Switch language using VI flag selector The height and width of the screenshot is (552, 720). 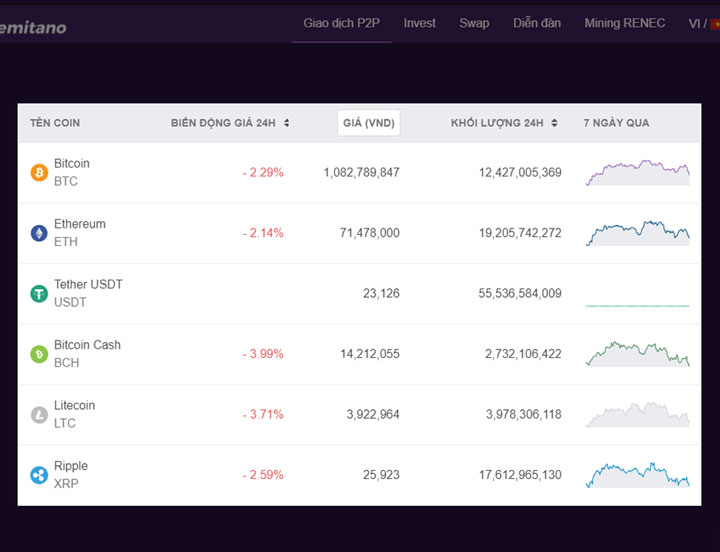click(x=702, y=23)
